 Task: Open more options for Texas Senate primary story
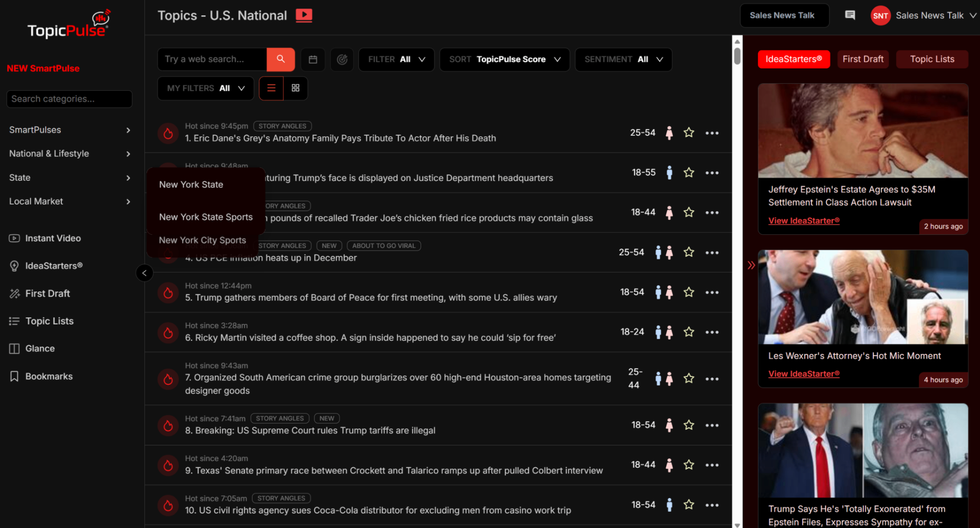tap(712, 465)
